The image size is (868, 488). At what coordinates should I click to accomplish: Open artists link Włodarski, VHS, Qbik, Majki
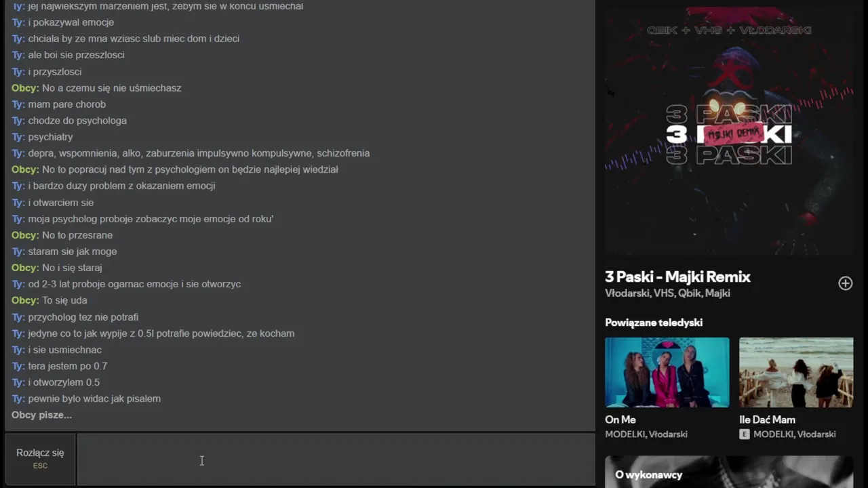(667, 293)
